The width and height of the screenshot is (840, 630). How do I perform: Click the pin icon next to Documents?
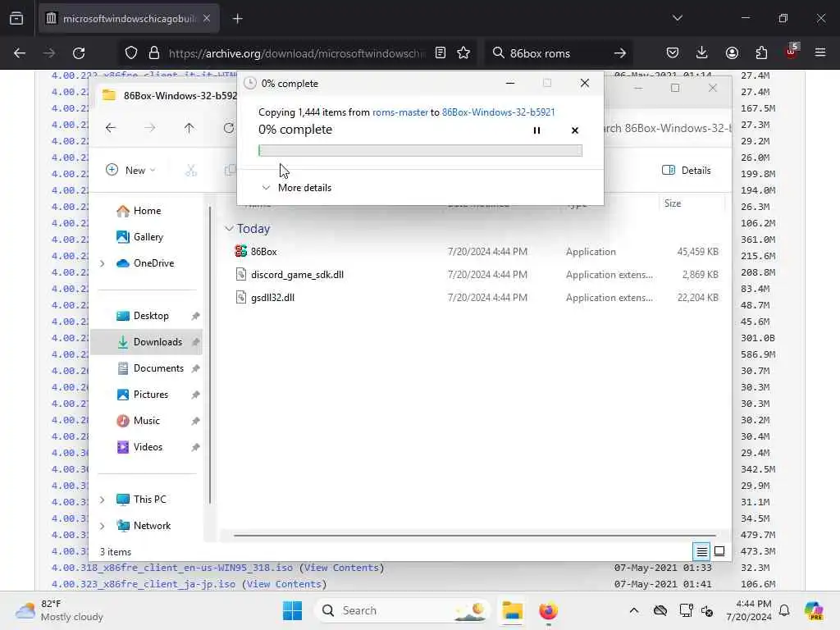[x=195, y=368]
